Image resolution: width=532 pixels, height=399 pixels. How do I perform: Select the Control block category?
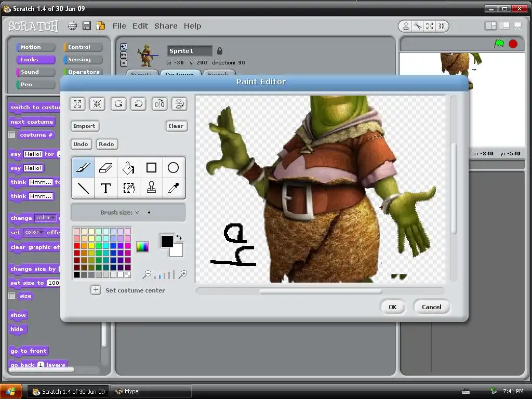point(83,47)
